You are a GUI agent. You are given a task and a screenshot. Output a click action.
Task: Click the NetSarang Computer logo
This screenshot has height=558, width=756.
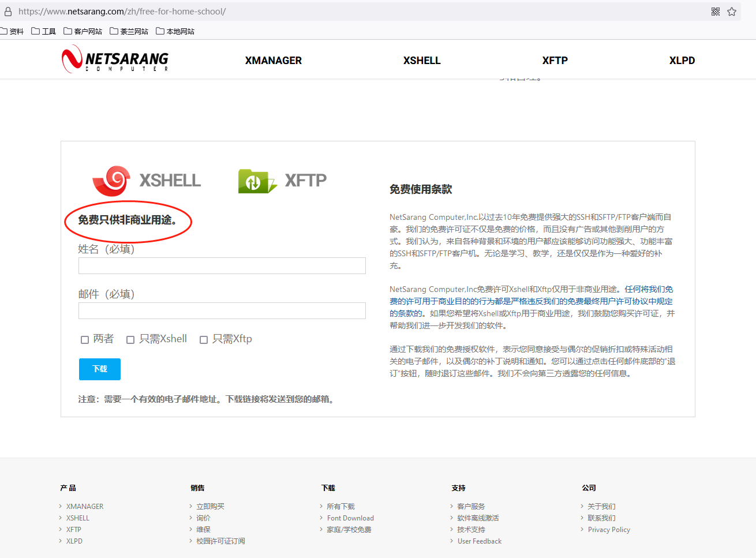pyautogui.click(x=115, y=59)
